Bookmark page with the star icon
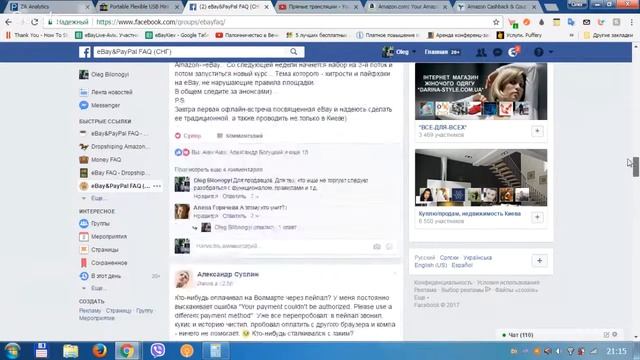 point(496,22)
